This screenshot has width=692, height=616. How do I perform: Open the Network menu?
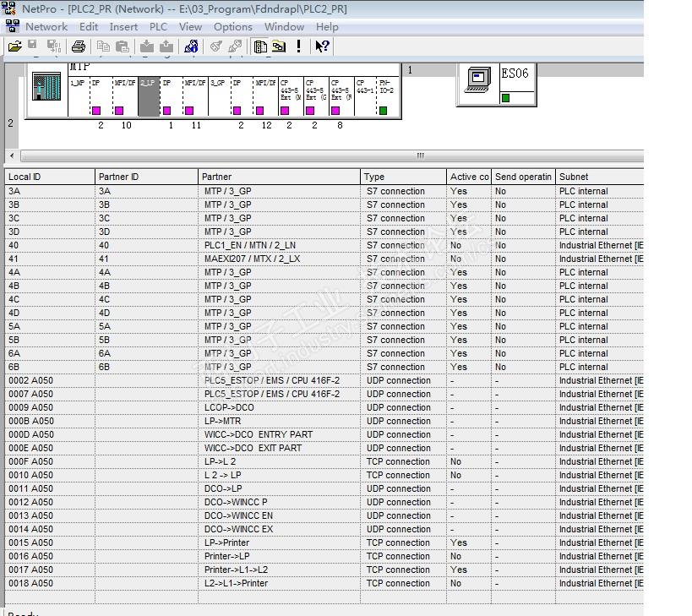click(x=46, y=27)
